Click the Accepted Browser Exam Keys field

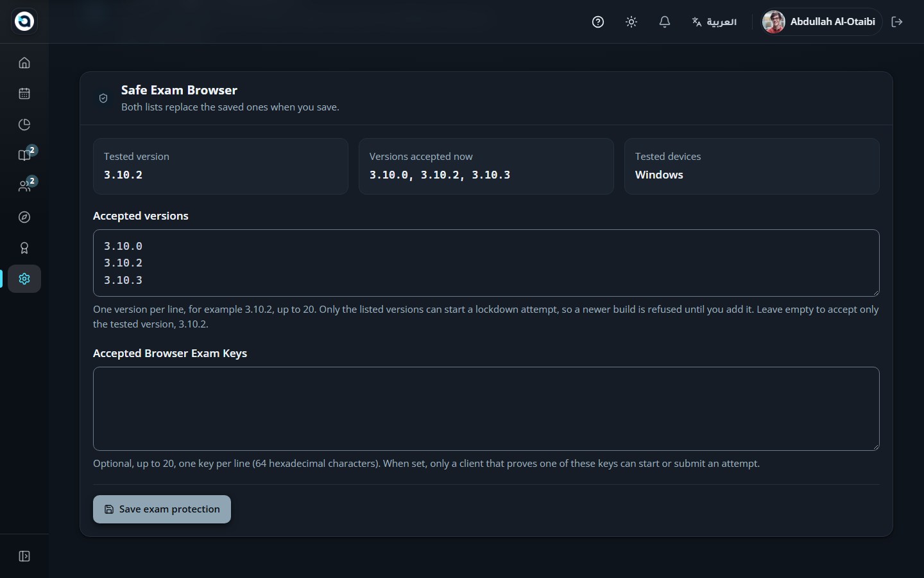[x=486, y=409]
